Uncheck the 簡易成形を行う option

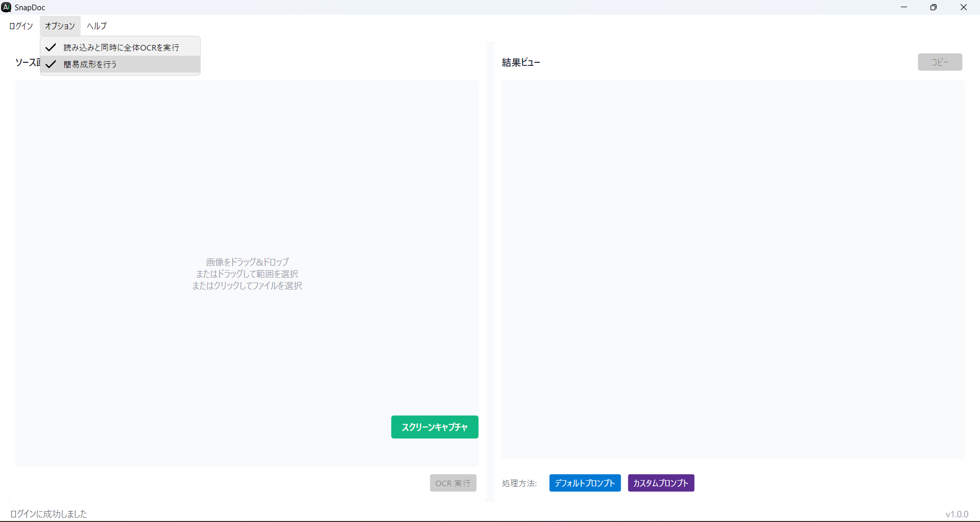pos(90,64)
